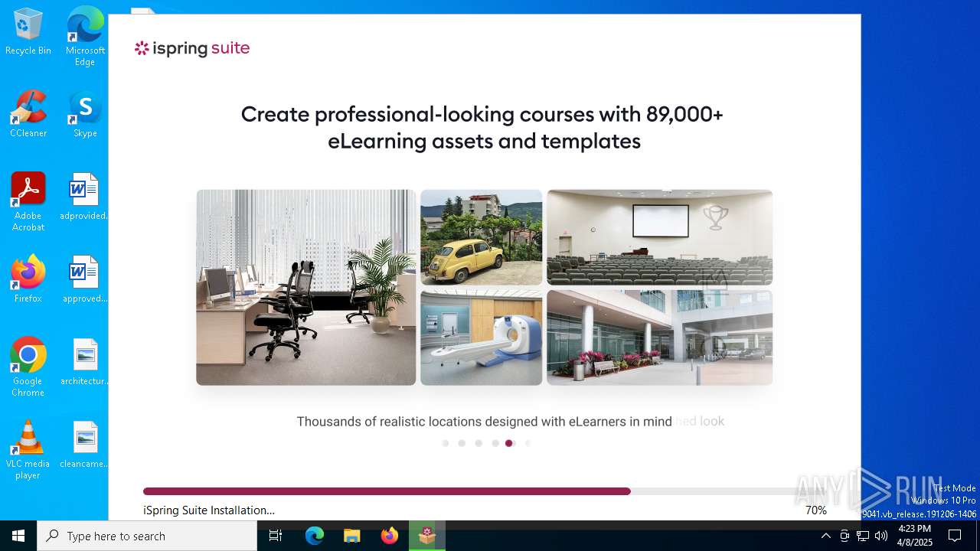Image resolution: width=980 pixels, height=551 pixels.
Task: Show hidden system tray icons
Action: click(x=825, y=536)
